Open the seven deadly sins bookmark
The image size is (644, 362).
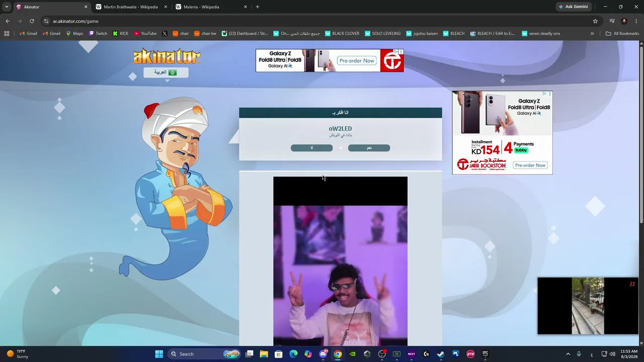pyautogui.click(x=541, y=34)
